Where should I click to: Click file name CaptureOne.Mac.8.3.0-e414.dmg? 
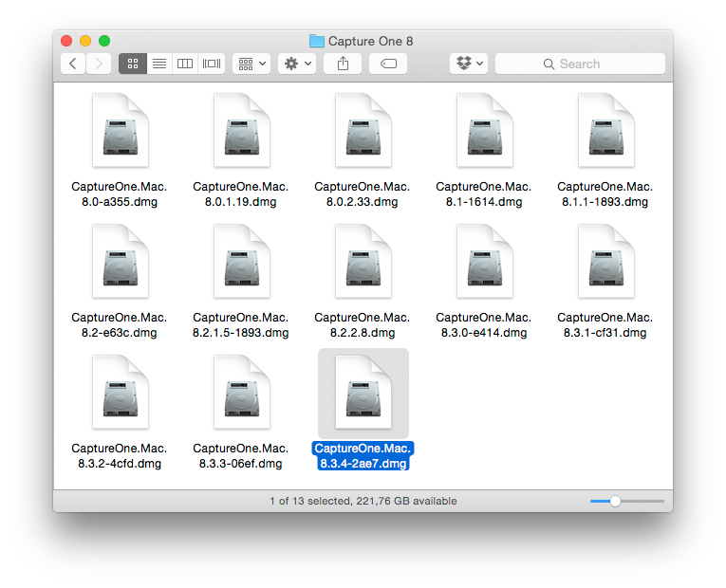pyautogui.click(x=484, y=325)
